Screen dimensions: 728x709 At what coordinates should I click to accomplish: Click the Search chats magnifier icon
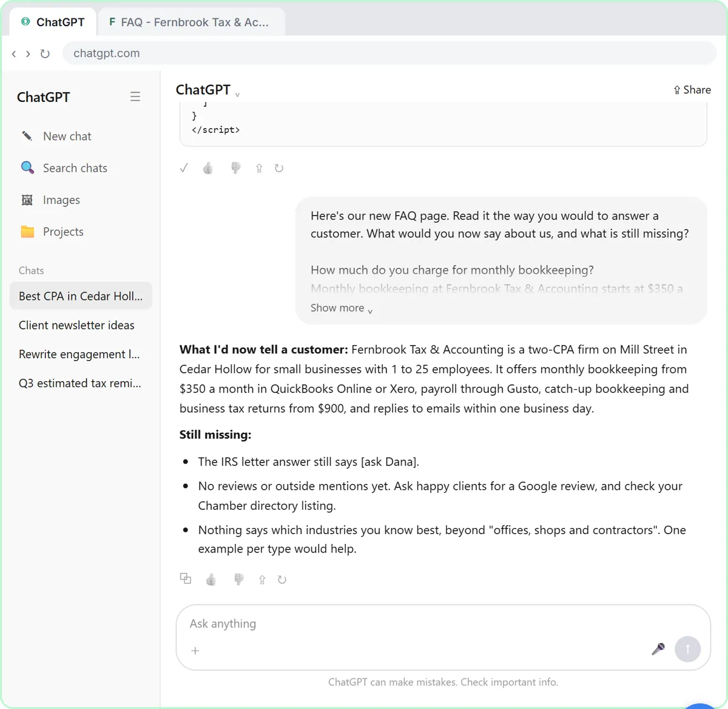(x=27, y=168)
